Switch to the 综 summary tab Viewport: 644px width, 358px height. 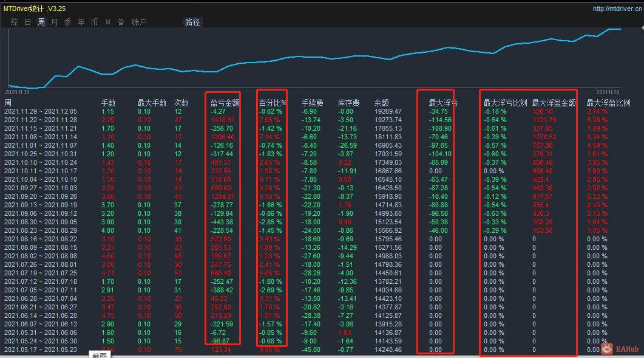click(x=15, y=22)
